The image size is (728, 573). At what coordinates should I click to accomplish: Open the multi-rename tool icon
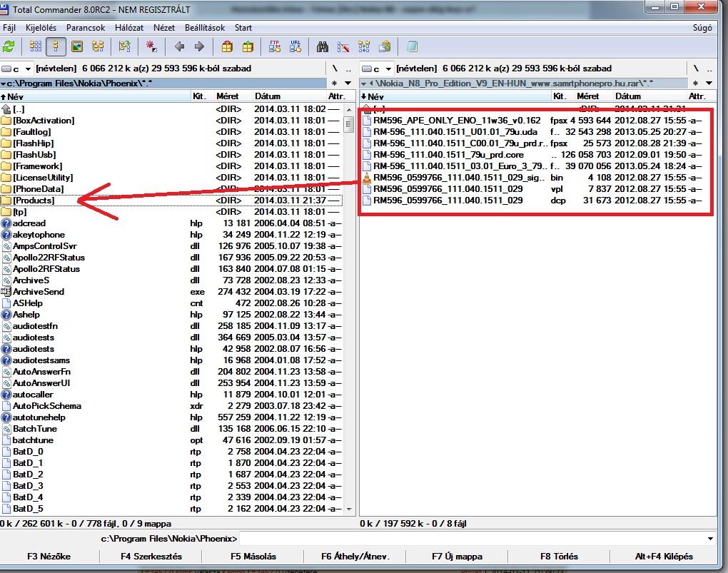click(x=343, y=46)
